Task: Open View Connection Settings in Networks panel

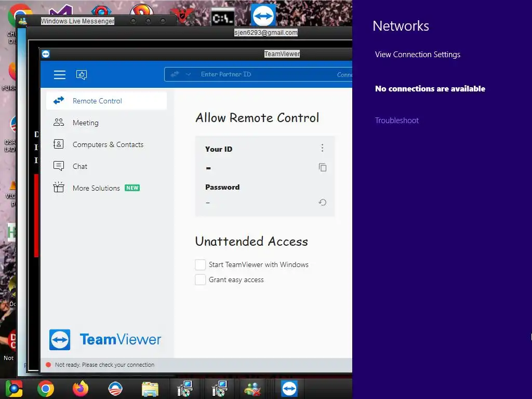Action: coord(418,55)
